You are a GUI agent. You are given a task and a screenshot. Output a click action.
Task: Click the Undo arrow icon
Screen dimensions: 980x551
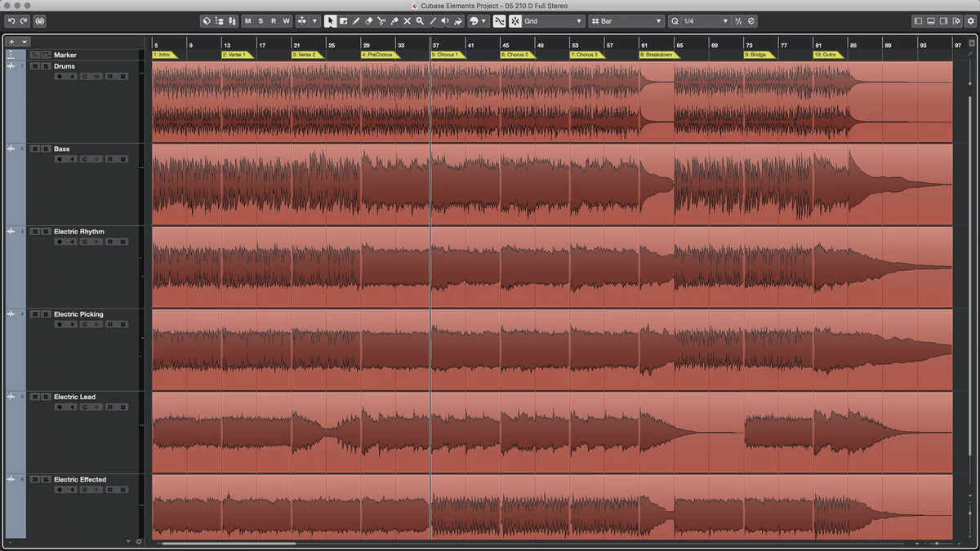click(11, 21)
